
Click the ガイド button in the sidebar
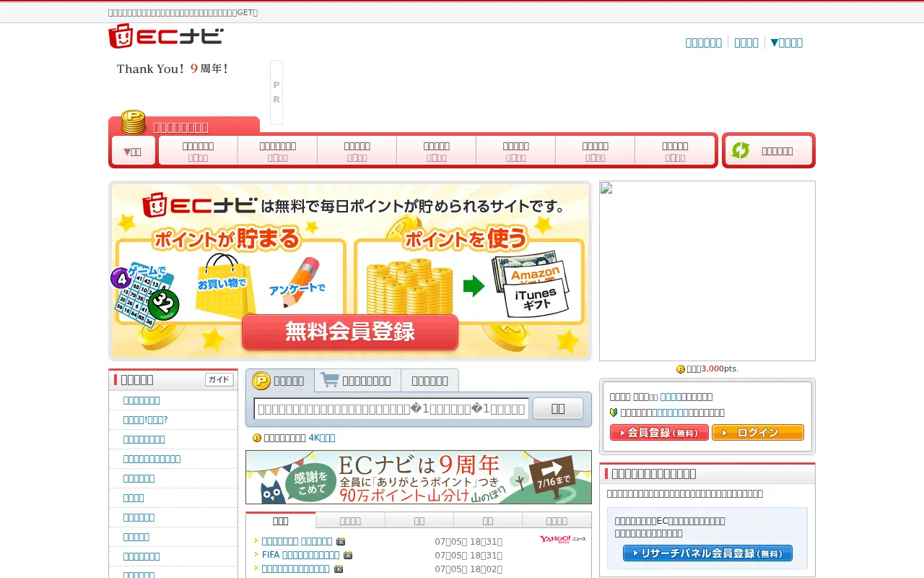click(219, 380)
